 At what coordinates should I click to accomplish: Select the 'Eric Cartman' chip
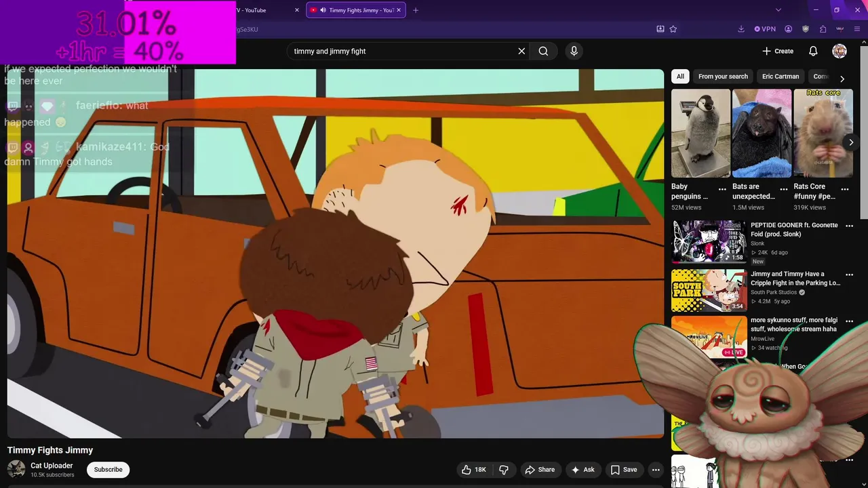781,77
